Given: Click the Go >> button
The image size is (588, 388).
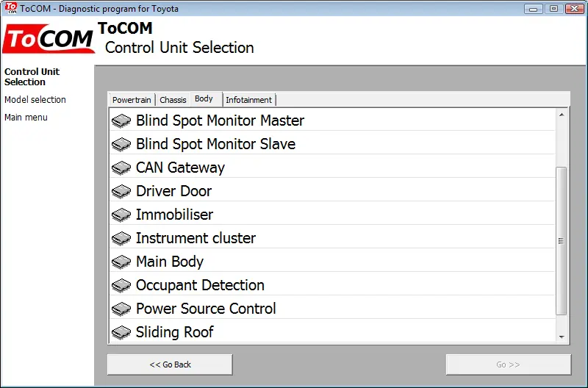Looking at the screenshot, I should coord(508,364).
